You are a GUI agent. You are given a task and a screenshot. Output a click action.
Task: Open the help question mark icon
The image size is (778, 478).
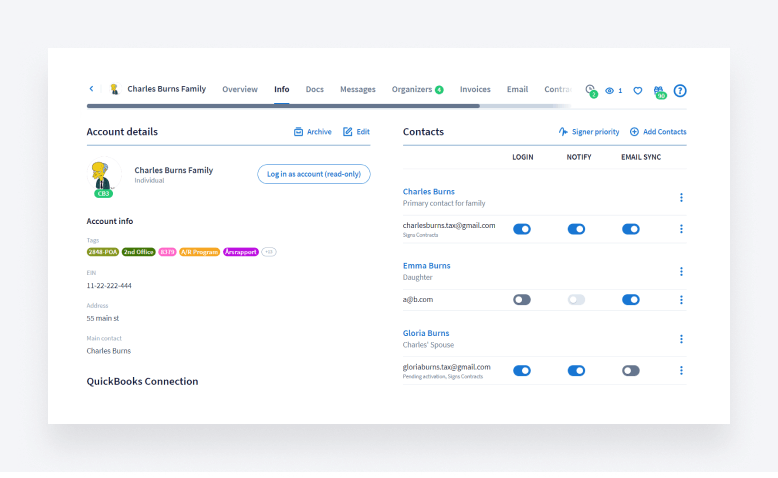pos(680,90)
